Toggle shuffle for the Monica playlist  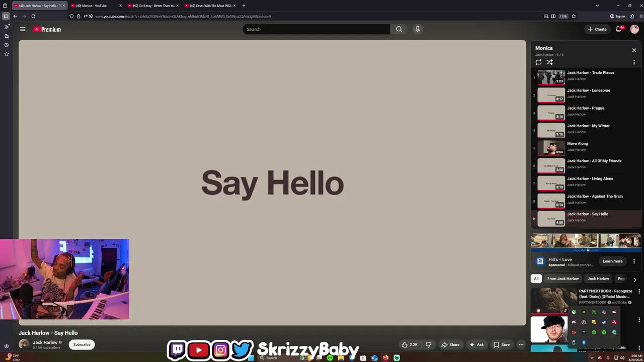549,62
